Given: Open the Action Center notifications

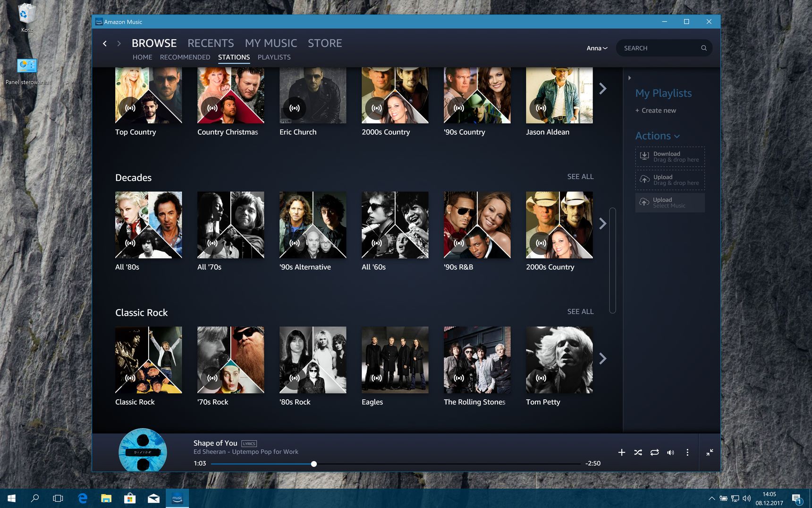Looking at the screenshot, I should tap(797, 499).
